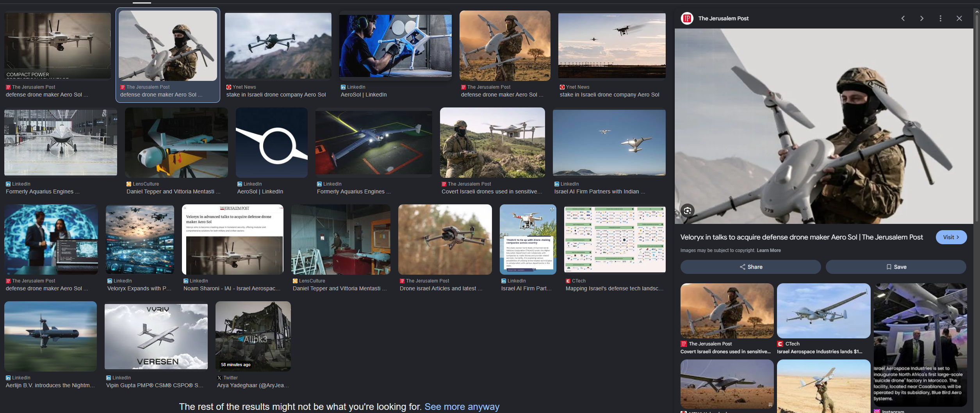
Task: Click 'Covert Israeli drones used in sensitive...' result title
Action: 492,192
